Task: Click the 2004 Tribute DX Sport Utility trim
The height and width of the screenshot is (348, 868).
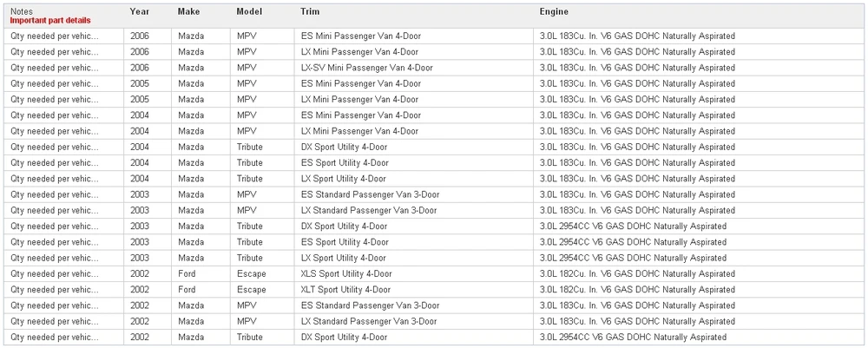Action: (344, 148)
